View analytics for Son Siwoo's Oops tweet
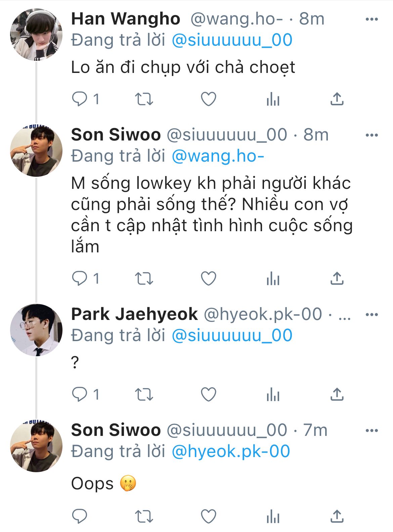 (273, 517)
